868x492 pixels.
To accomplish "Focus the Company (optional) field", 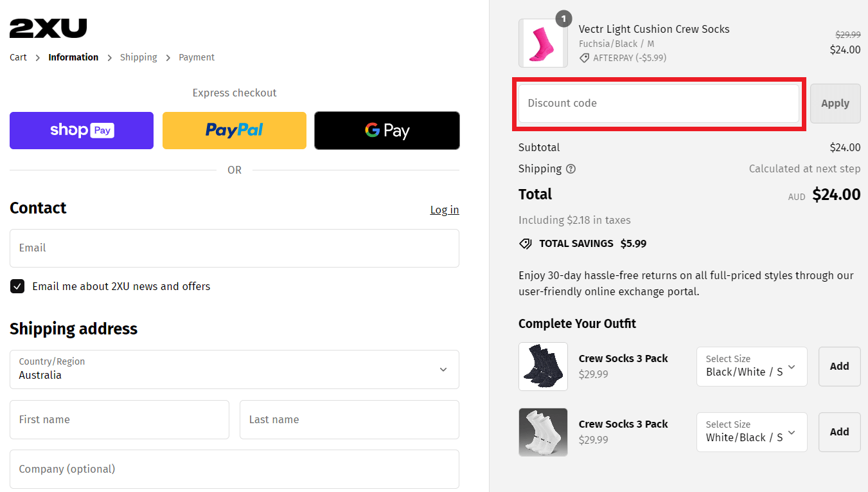I will pyautogui.click(x=235, y=469).
